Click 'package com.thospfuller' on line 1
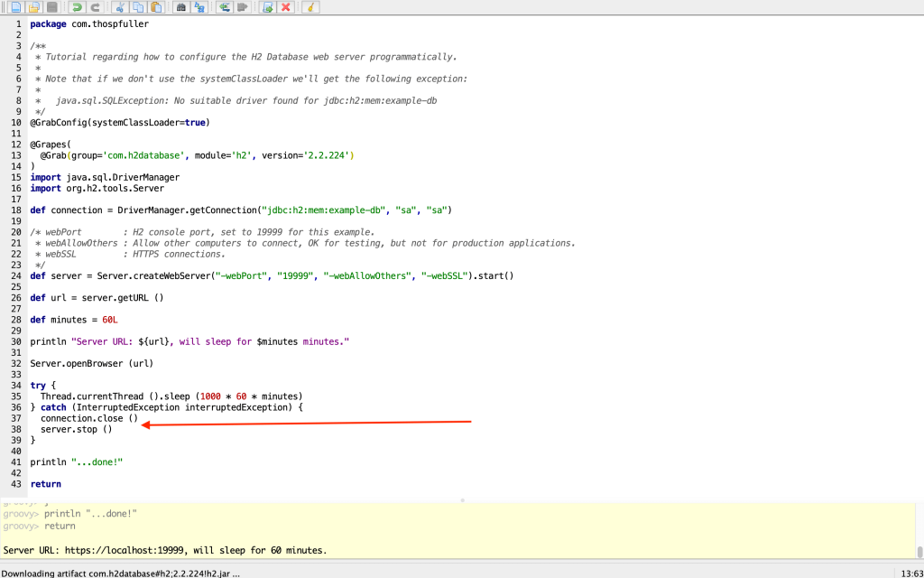 click(89, 24)
